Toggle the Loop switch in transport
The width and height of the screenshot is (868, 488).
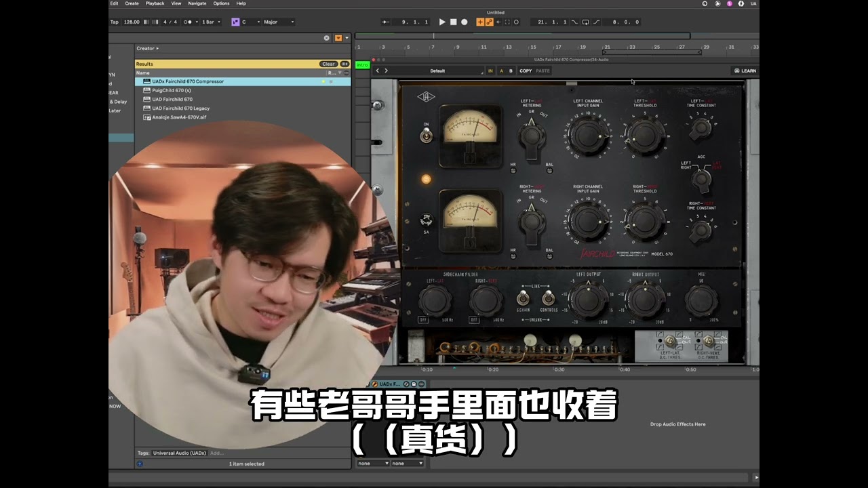pyautogui.click(x=585, y=22)
